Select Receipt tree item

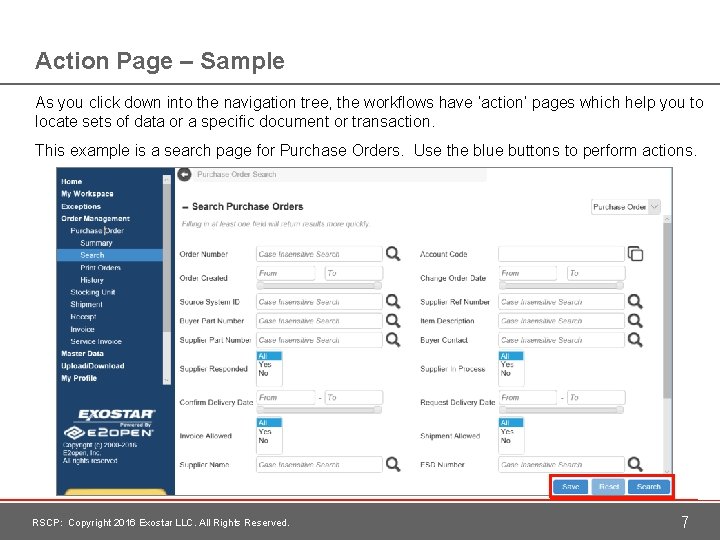[83, 317]
